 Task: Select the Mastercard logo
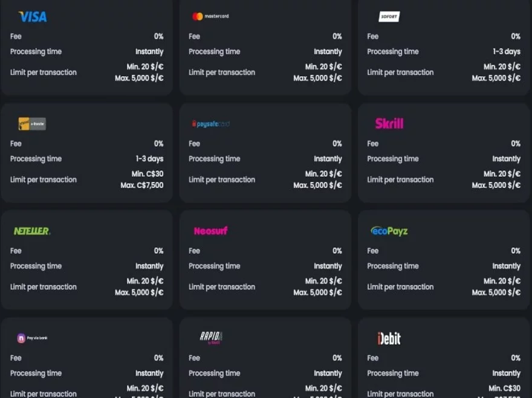(210, 16)
